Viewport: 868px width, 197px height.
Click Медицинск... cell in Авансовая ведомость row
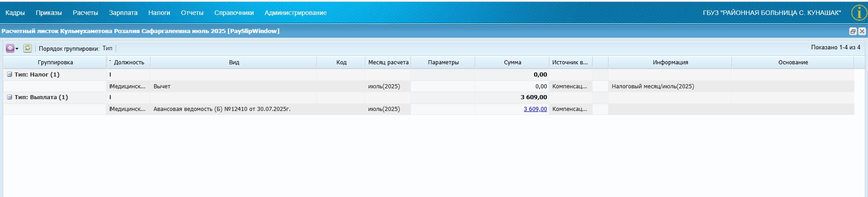coord(129,109)
